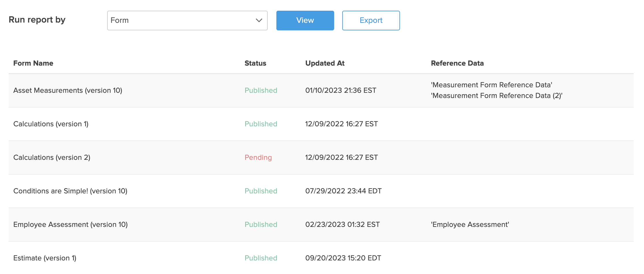644x274 pixels.
Task: Click the 01/10/2023 21:36 EST timestamp
Action: coord(341,90)
